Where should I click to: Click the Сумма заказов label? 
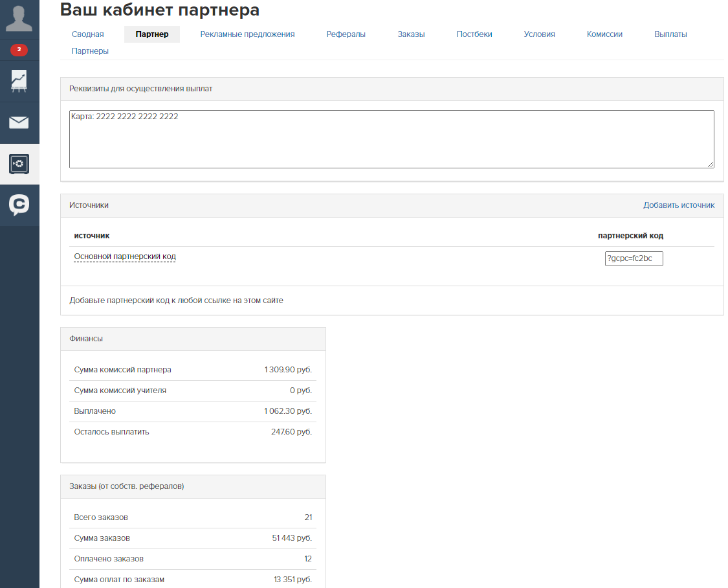102,538
